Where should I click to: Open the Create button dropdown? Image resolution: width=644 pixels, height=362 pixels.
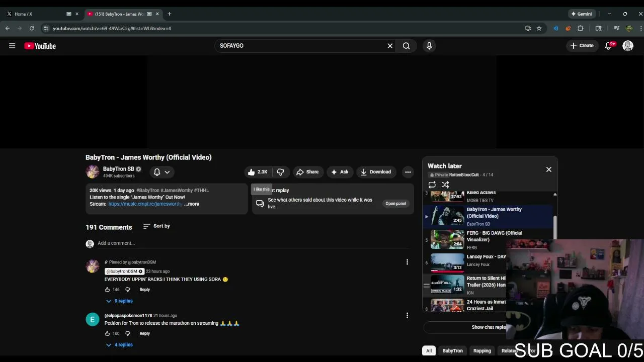click(x=582, y=46)
